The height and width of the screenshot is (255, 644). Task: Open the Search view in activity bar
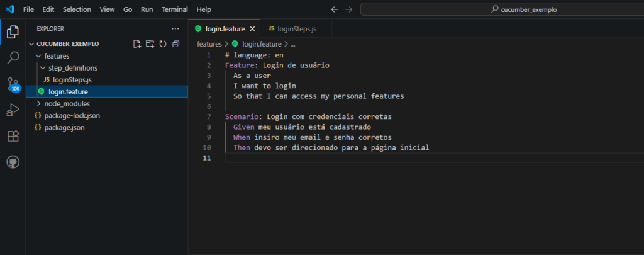(x=13, y=58)
